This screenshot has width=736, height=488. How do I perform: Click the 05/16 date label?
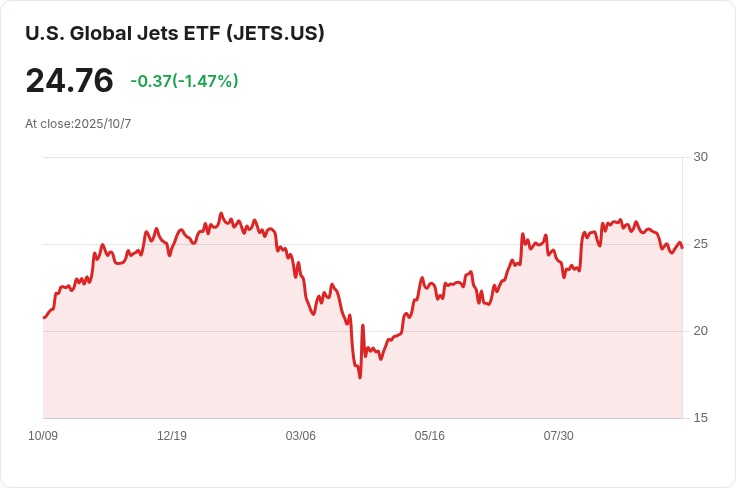coord(430,436)
